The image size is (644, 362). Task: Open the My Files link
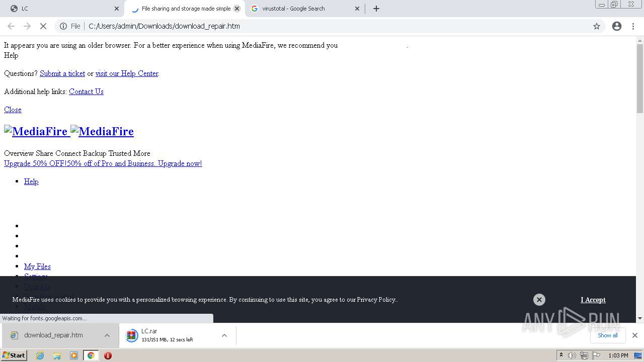[37, 266]
